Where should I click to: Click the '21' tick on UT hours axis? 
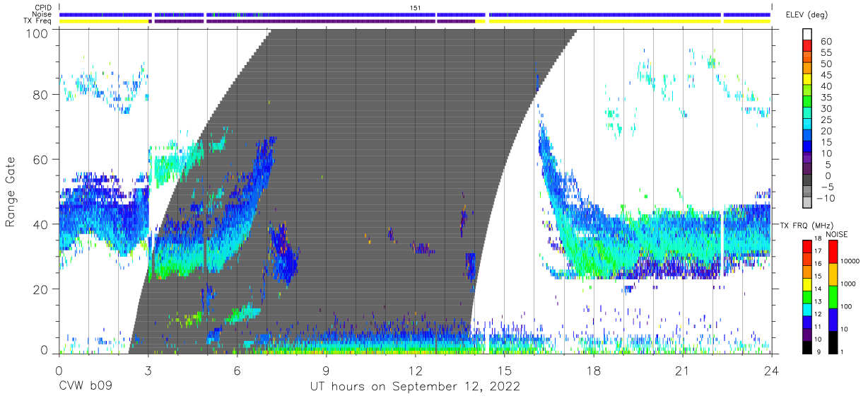click(x=683, y=371)
